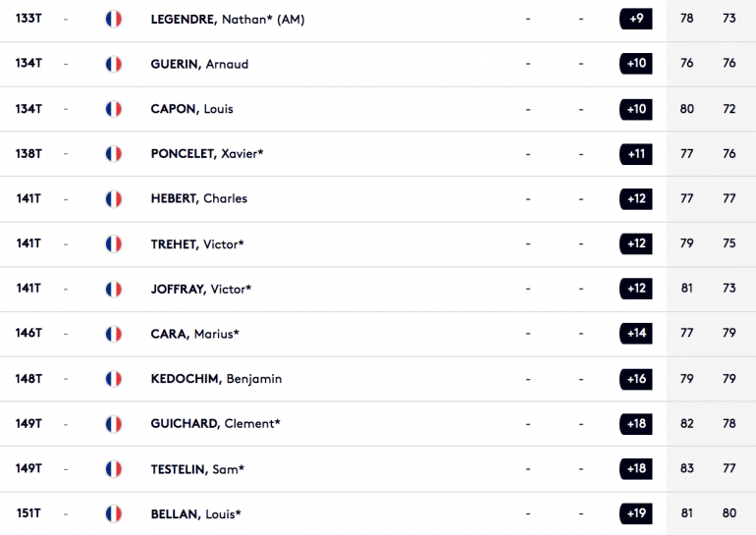Image resolution: width=756 pixels, height=535 pixels.
Task: Select the TESTELIN, Sam player name
Action: (x=197, y=469)
